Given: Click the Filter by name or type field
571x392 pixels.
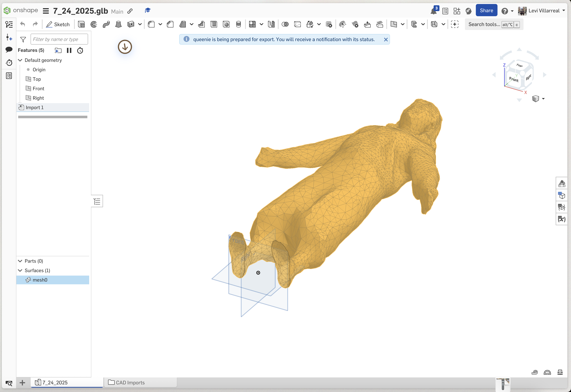Looking at the screenshot, I should pos(59,39).
